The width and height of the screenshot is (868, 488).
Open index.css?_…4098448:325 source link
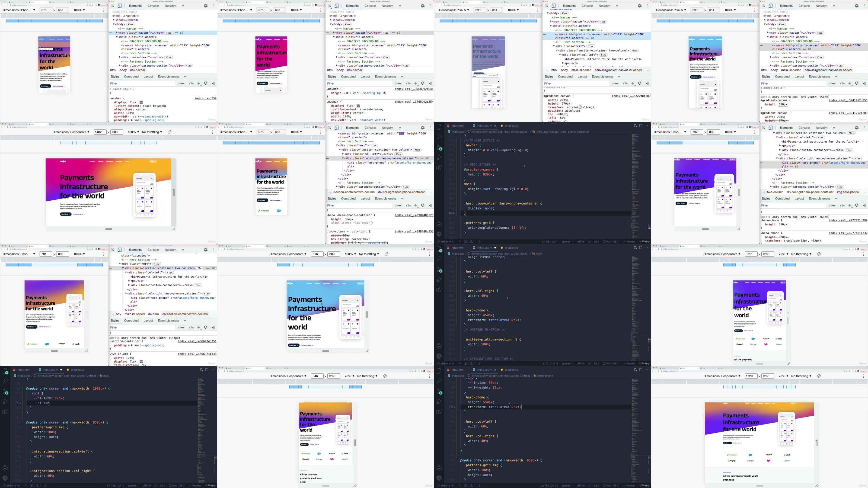click(x=414, y=215)
